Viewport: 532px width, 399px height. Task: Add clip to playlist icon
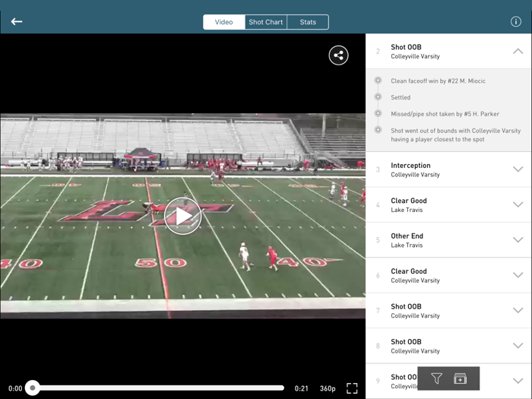pos(460,378)
